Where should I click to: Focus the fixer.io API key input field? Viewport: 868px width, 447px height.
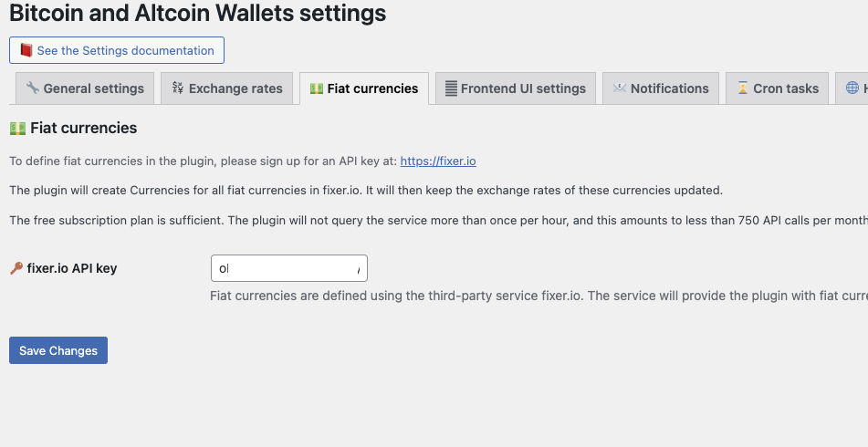289,268
